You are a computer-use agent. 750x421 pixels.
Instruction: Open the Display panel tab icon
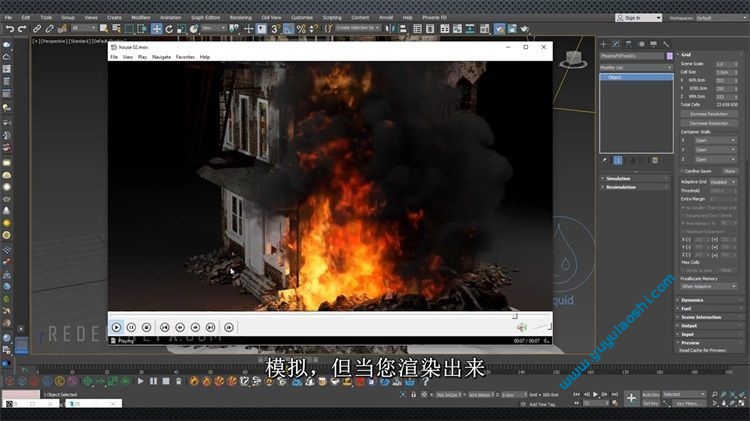653,44
